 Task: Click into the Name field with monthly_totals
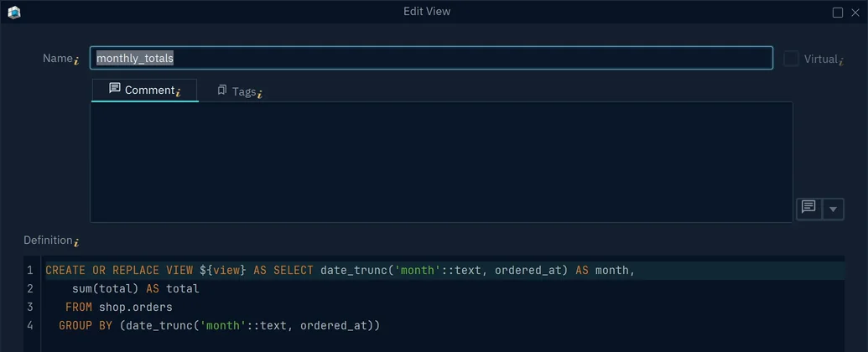(431, 58)
